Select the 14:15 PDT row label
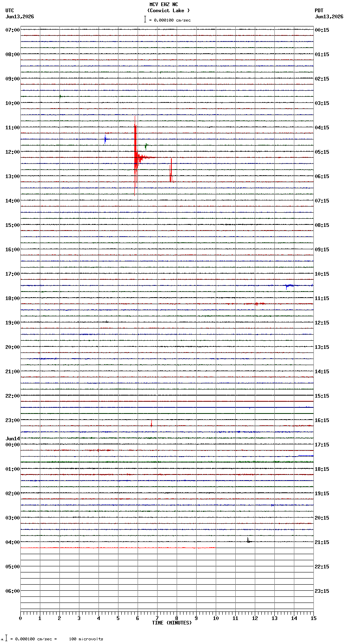346x644 pixels. point(322,372)
